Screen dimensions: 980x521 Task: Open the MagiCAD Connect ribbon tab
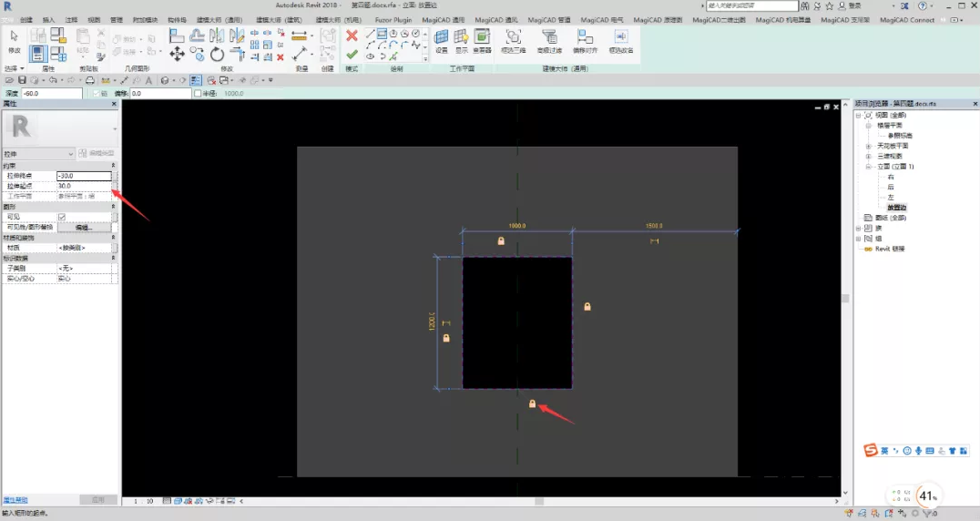tap(907, 20)
